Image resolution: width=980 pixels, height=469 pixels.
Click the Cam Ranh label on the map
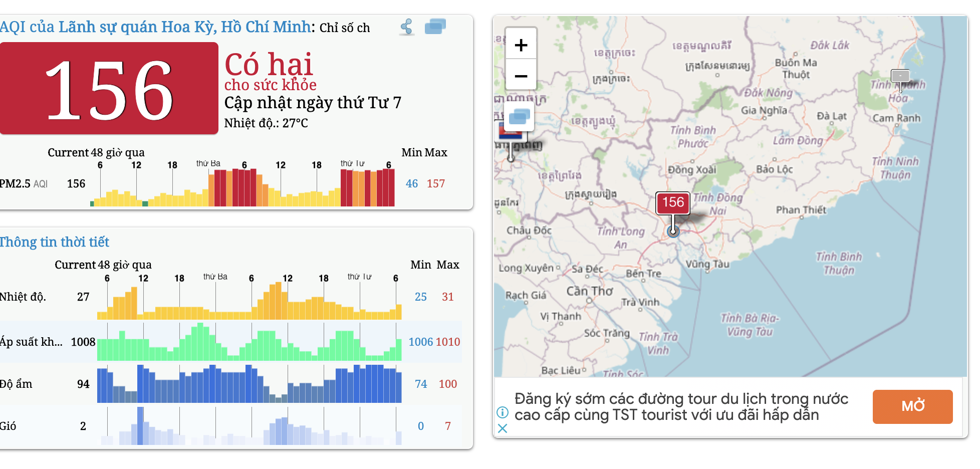coord(896,118)
